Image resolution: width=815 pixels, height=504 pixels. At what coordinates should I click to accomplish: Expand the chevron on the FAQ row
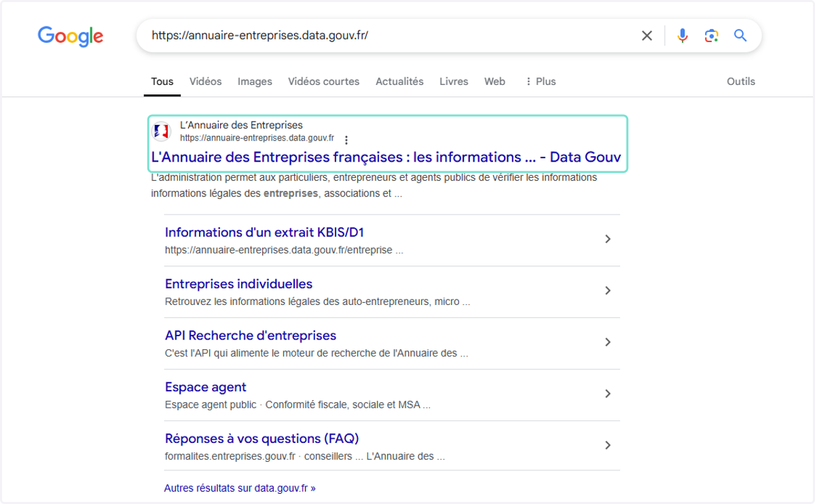(x=608, y=446)
